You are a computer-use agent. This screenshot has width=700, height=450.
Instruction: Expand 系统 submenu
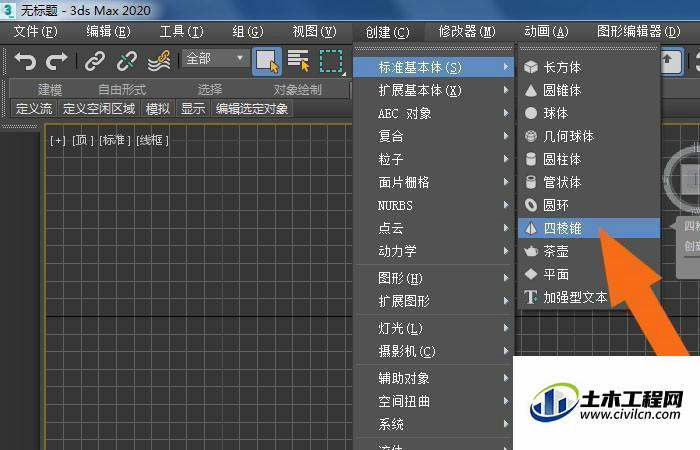pyautogui.click(x=433, y=424)
